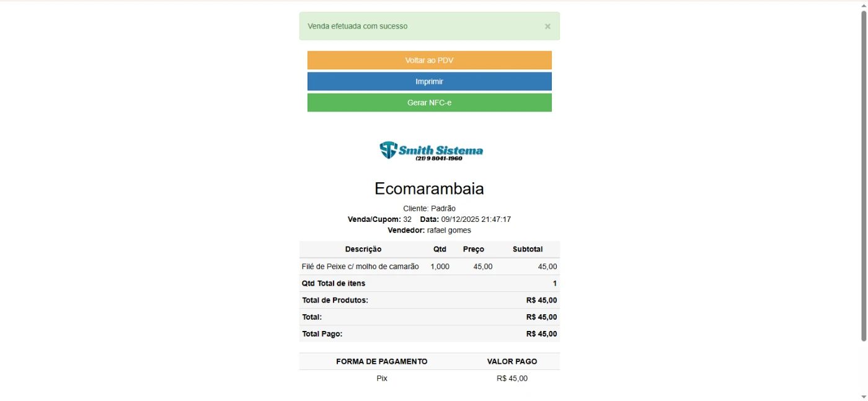The width and height of the screenshot is (868, 401).
Task: Click the Pix payment method entry
Action: [x=382, y=378]
